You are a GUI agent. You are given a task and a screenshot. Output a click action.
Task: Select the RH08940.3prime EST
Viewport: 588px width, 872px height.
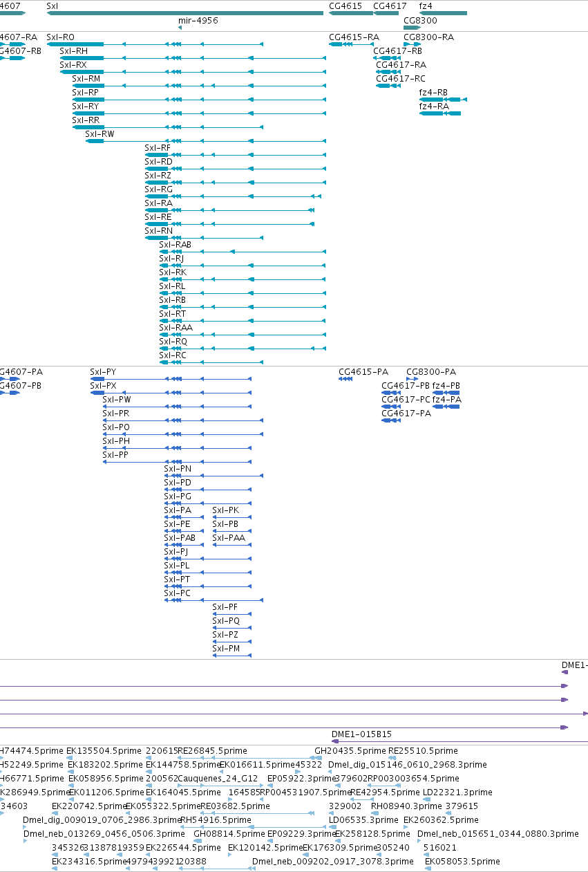(x=406, y=806)
